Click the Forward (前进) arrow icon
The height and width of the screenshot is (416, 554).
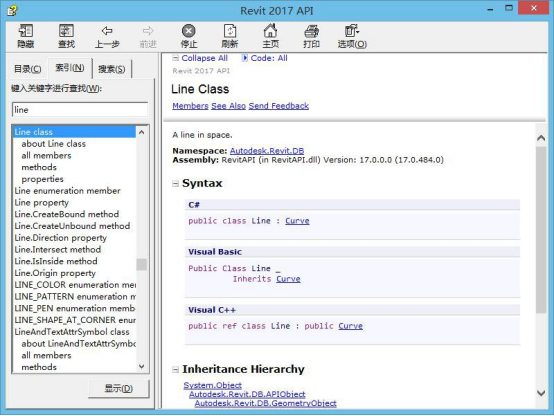148,31
